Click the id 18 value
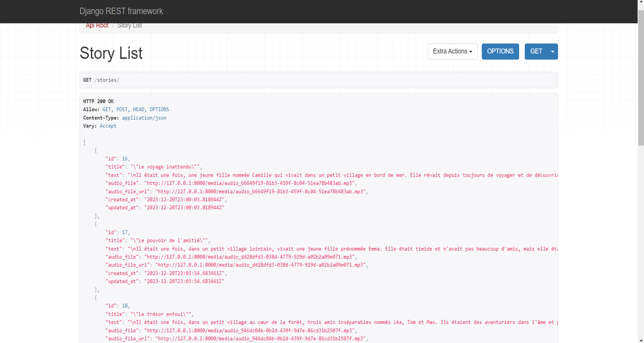 pos(125,306)
